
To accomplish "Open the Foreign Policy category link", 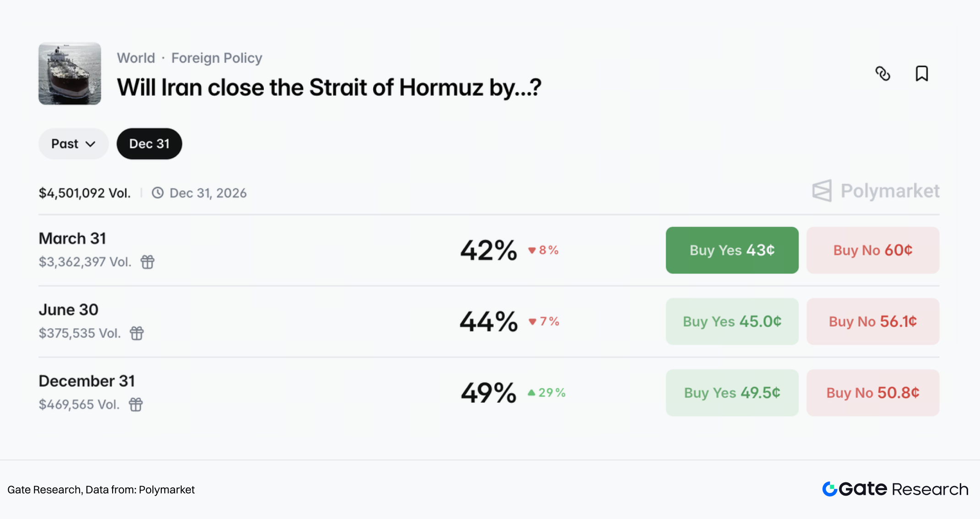I will 217,58.
